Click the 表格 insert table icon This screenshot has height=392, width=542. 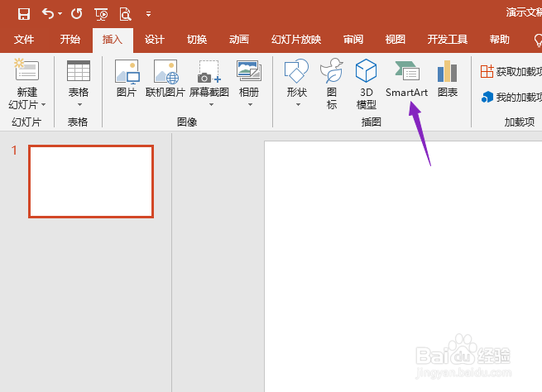click(x=79, y=71)
